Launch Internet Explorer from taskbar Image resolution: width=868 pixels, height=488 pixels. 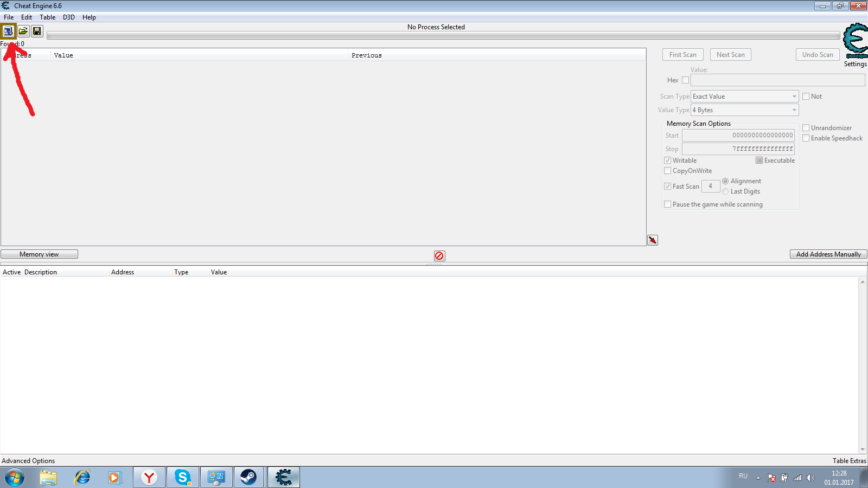click(x=82, y=478)
